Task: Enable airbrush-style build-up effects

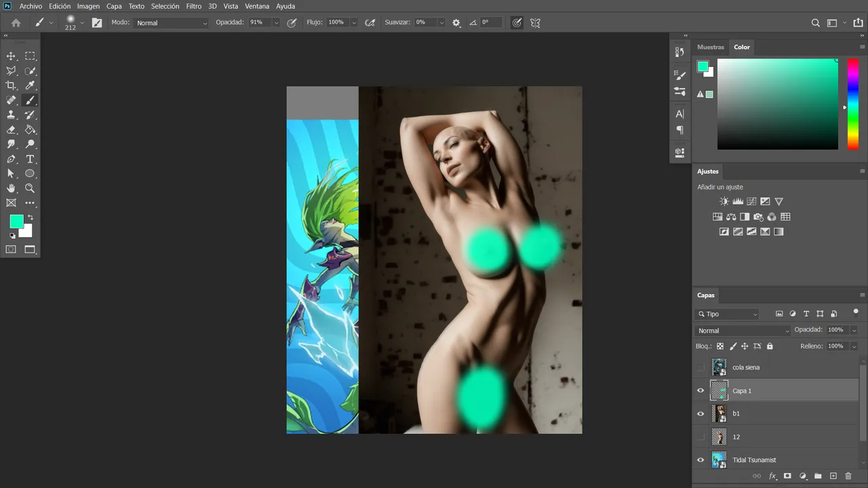Action: (370, 22)
